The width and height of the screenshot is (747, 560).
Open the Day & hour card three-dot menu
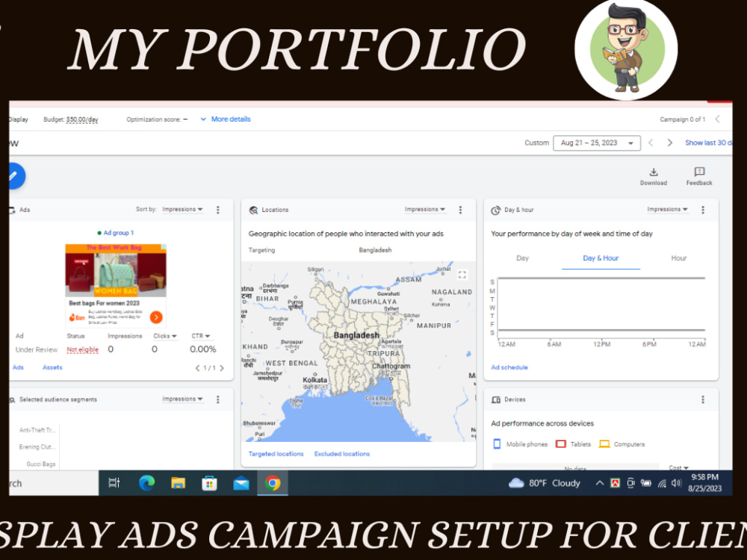click(703, 210)
